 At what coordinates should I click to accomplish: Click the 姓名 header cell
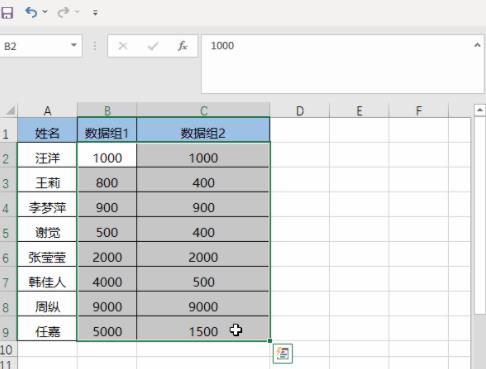tap(47, 130)
